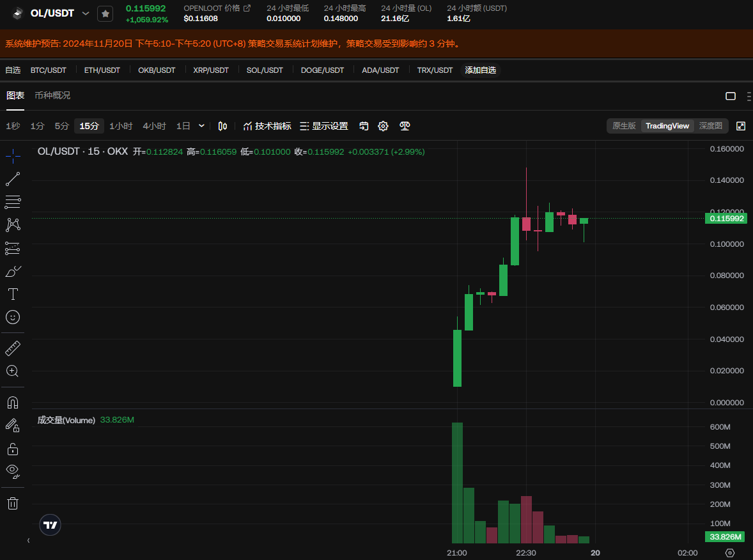Image resolution: width=753 pixels, height=560 pixels.
Task: Toggle magnet snap mode
Action: click(13, 403)
